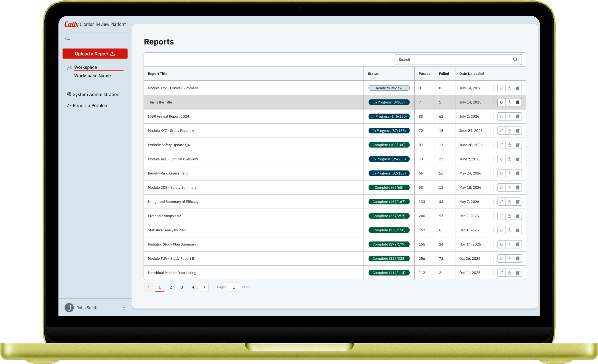Select Workspace Name in sidebar
The image size is (598, 364).
click(92, 76)
